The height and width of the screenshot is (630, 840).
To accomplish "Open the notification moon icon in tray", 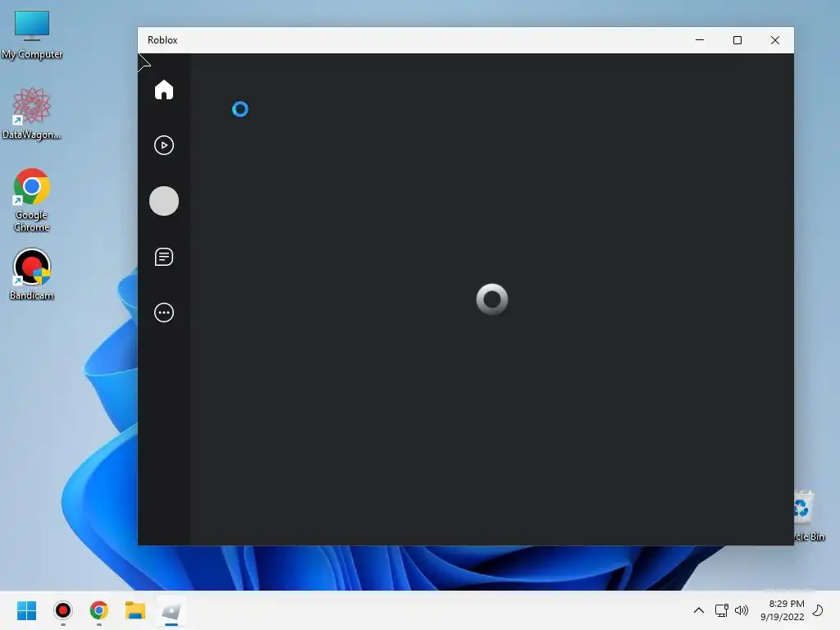I will click(818, 610).
